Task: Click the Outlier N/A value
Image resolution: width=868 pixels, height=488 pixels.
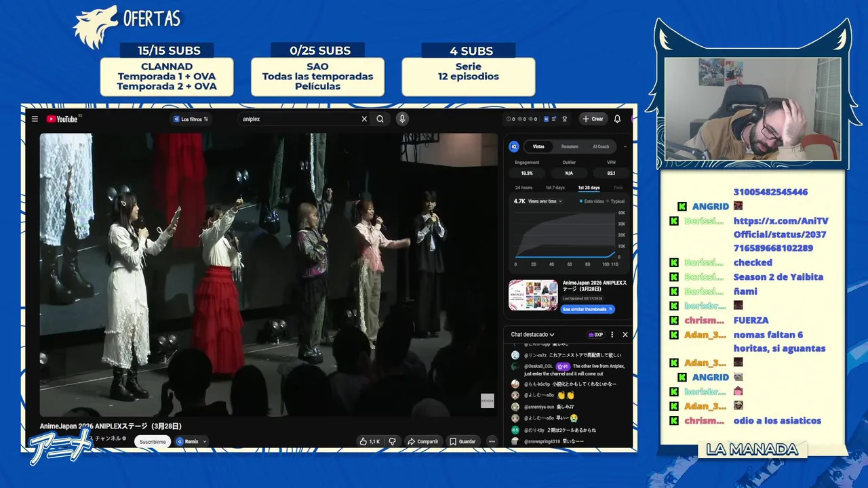Action: point(569,174)
